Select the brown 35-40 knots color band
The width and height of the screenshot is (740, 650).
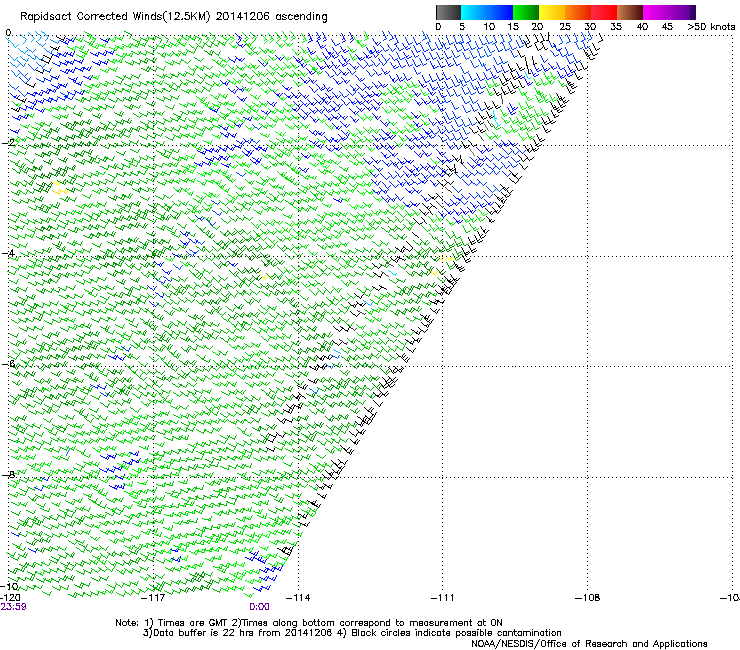(630, 12)
